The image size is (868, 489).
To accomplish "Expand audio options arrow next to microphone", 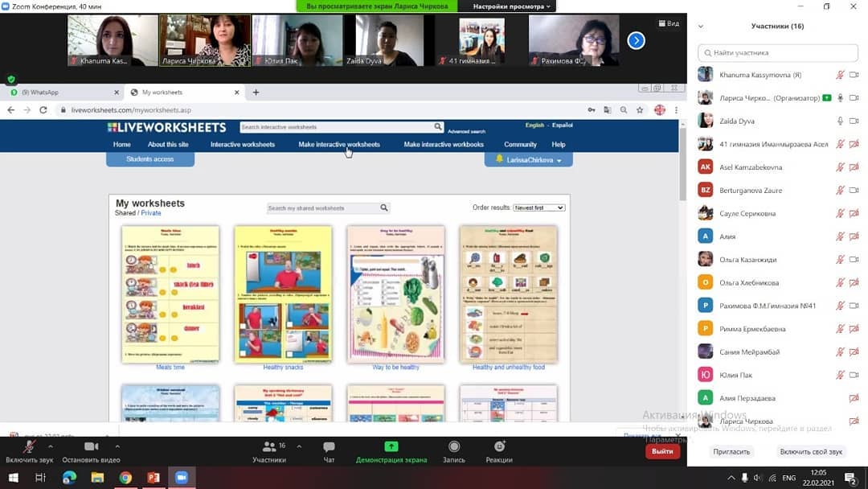I will [x=51, y=446].
